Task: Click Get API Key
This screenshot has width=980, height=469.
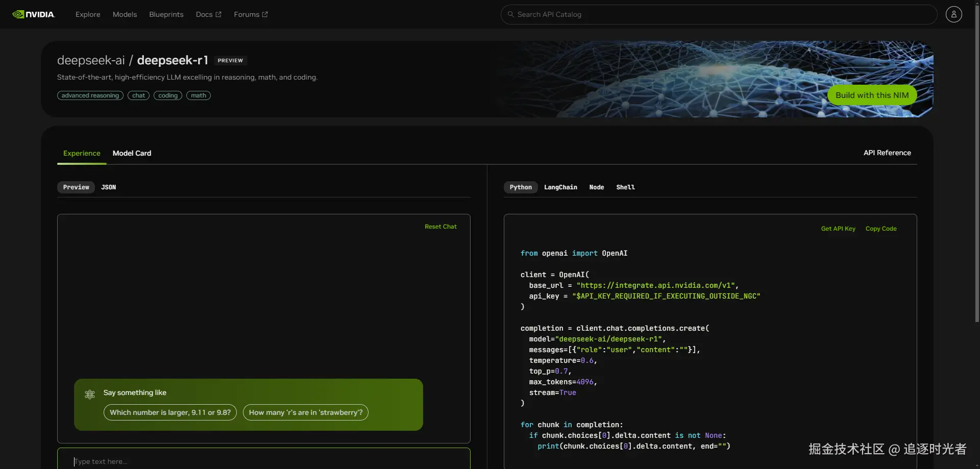Action: 838,229
